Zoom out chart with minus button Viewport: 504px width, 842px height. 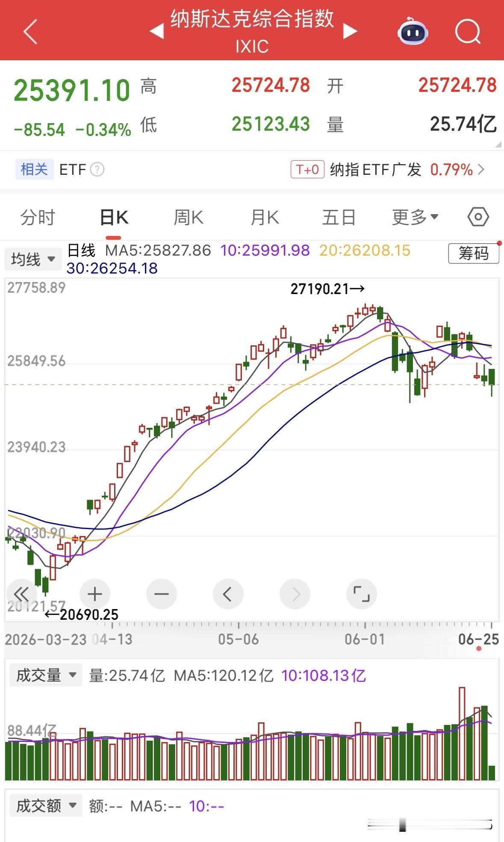coord(162,594)
